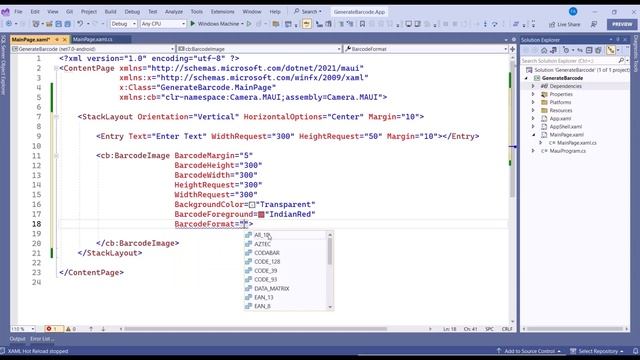Open MauiProgram.cs in Solution Explorer

567,151
